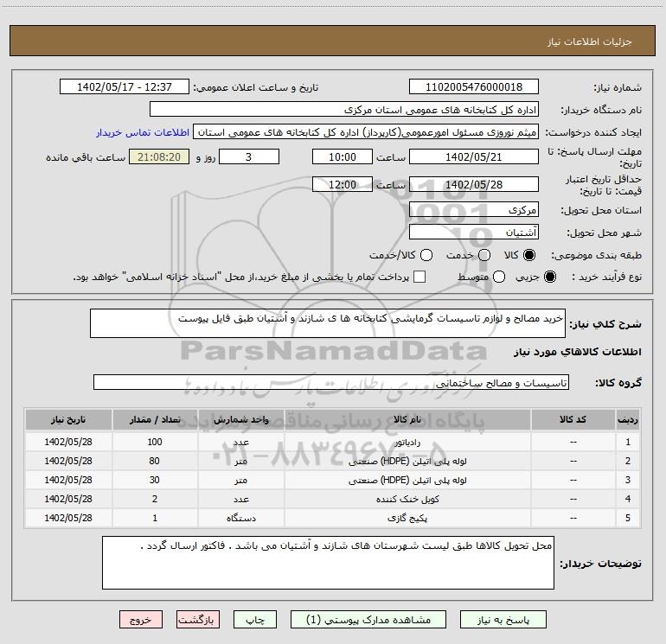The height and width of the screenshot is (644, 666).
Task: Click the buyer organization name field
Action: [x=344, y=109]
